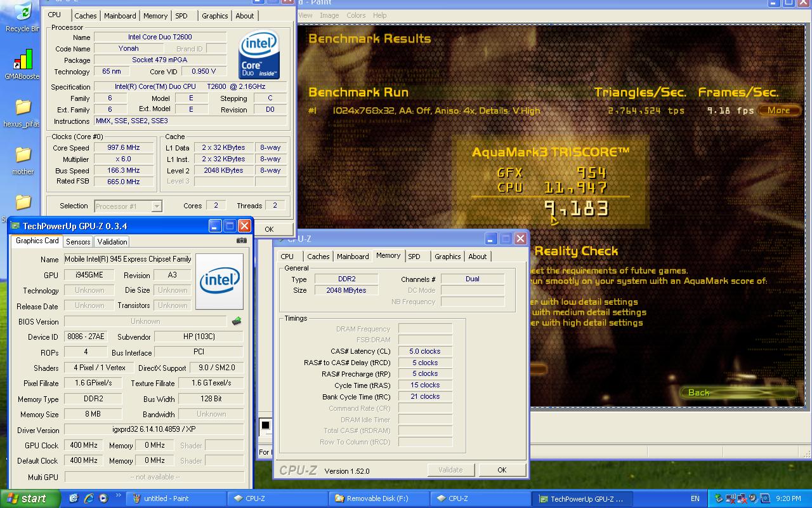Open Caches tab in lower CPU-Z window
The width and height of the screenshot is (812, 508).
click(318, 257)
